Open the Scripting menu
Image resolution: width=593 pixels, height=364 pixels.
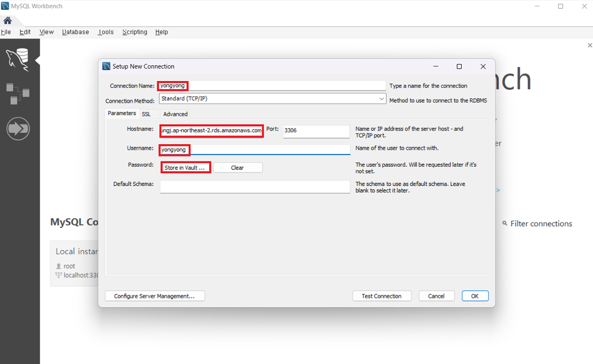point(135,32)
